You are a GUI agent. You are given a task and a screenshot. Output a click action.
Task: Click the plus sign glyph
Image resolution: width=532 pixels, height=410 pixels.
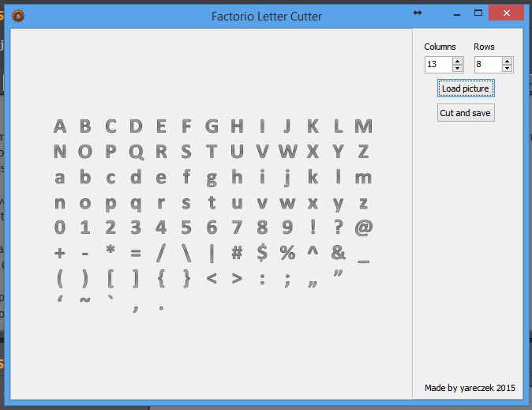[x=60, y=253]
